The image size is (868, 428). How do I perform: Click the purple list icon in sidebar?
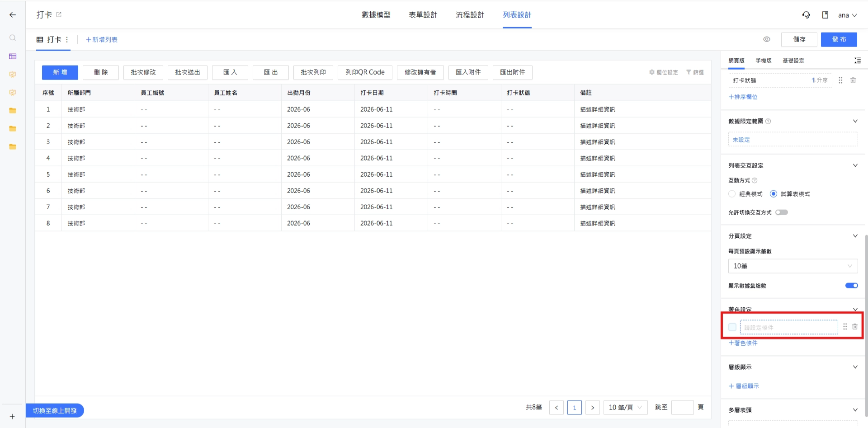coord(13,56)
